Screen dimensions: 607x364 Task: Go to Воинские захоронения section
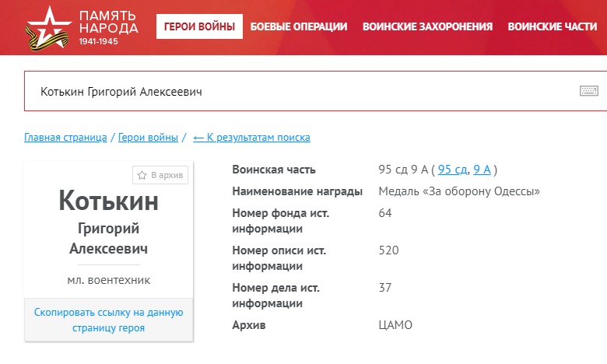(427, 26)
